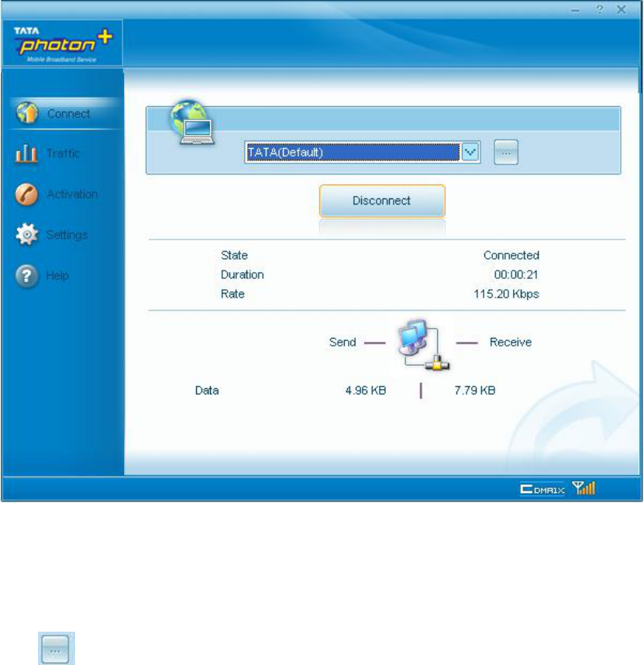Close the Photon+ window
This screenshot has width=644, height=665.
[622, 9]
